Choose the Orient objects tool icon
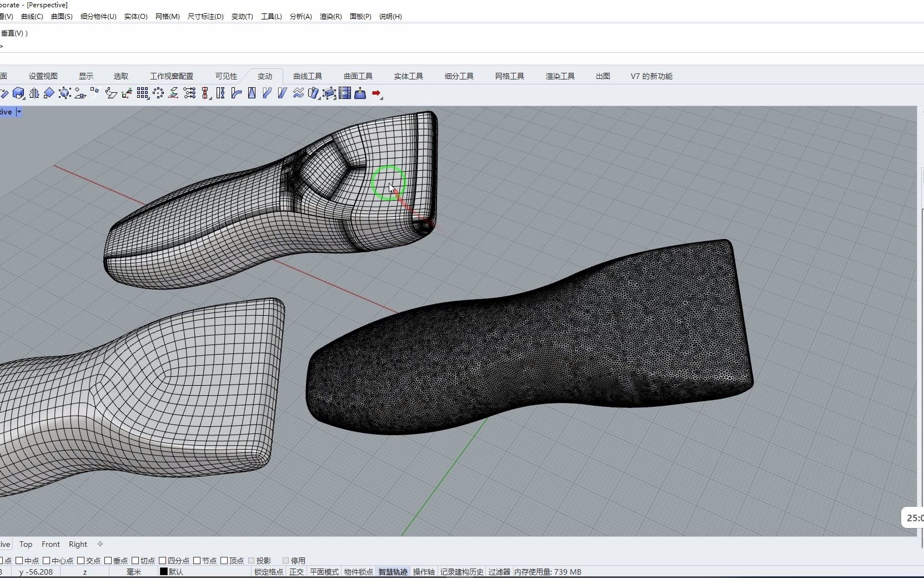The width and height of the screenshot is (924, 578). coord(49,93)
